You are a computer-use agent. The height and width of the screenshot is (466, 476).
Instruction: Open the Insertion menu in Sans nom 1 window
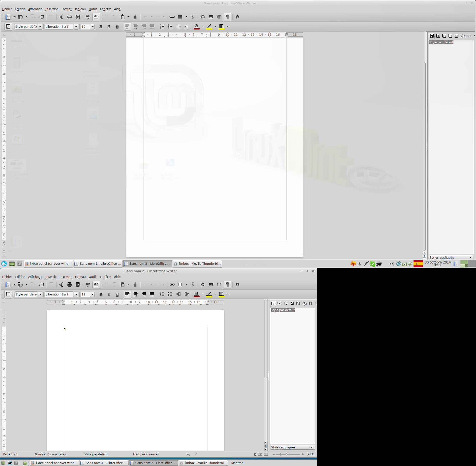click(x=52, y=9)
